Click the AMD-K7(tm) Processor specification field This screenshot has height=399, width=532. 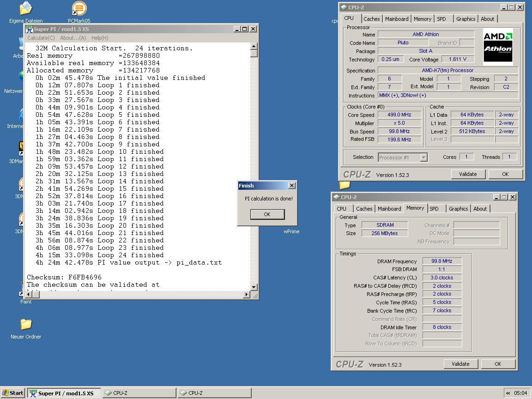[447, 70]
